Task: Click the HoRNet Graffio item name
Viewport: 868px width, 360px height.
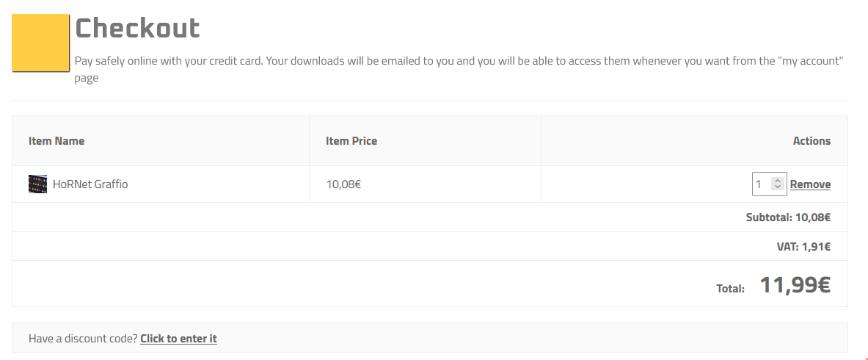Action: pyautogui.click(x=90, y=184)
